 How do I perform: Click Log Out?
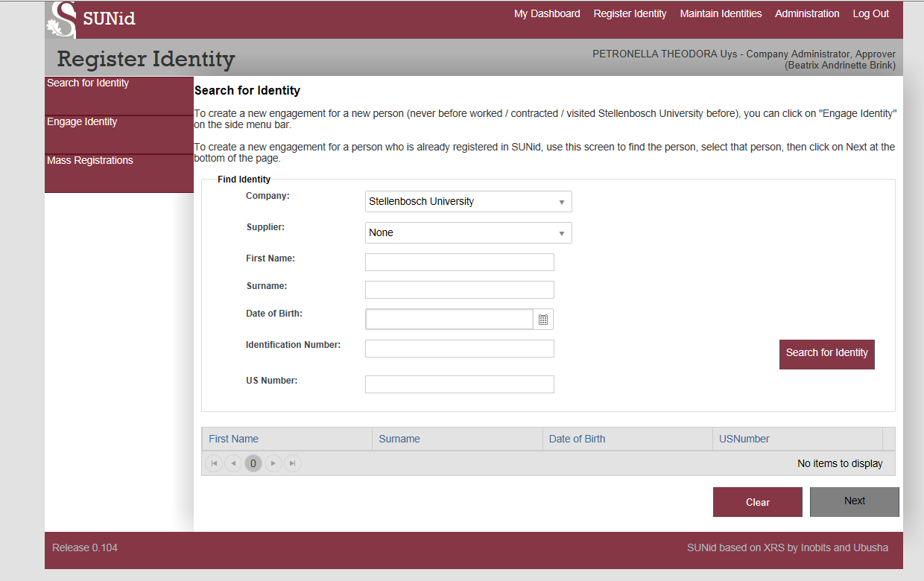[x=871, y=13]
